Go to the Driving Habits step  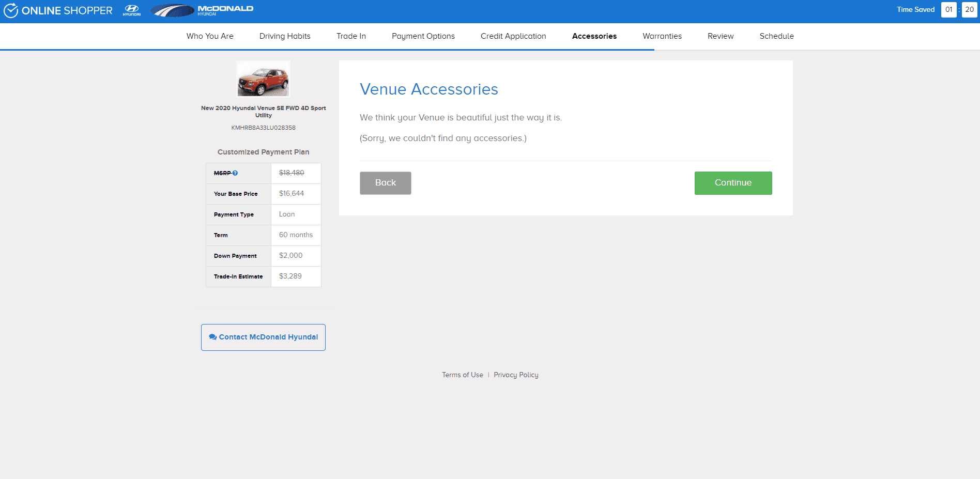285,36
